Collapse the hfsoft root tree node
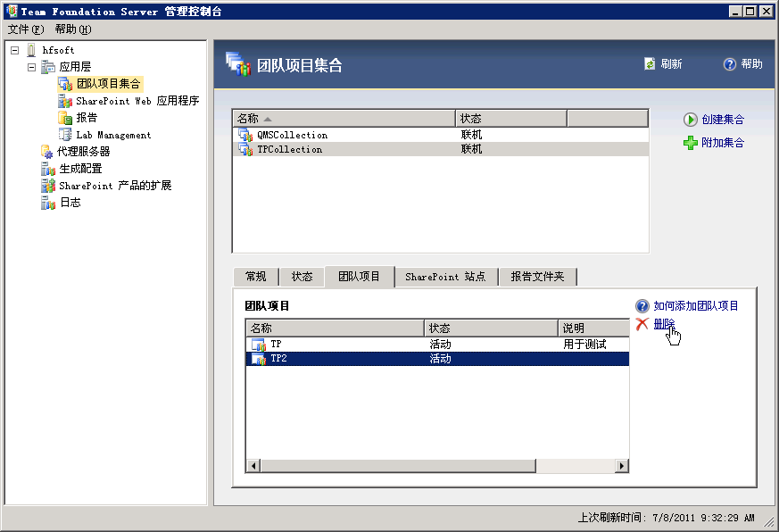 point(15,50)
